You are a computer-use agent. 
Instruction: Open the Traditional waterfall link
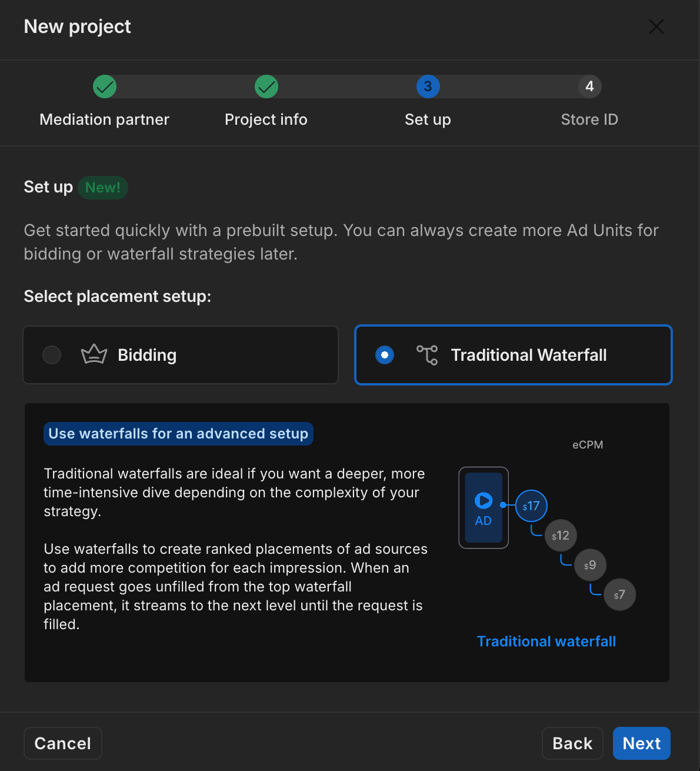(546, 642)
